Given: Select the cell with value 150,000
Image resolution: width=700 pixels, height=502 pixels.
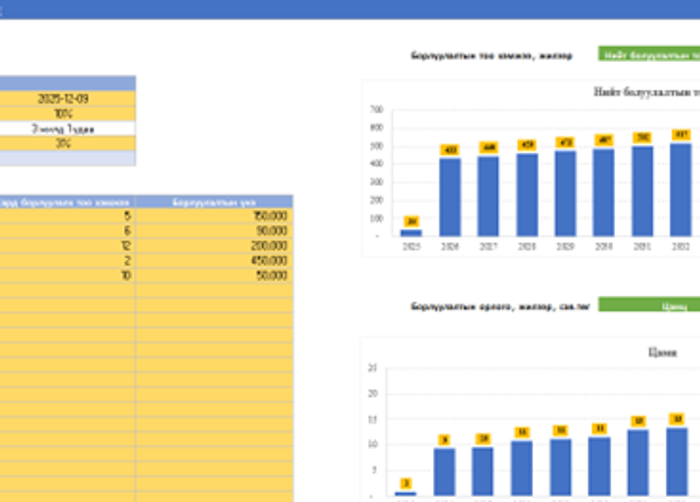Looking at the screenshot, I should click(x=214, y=215).
